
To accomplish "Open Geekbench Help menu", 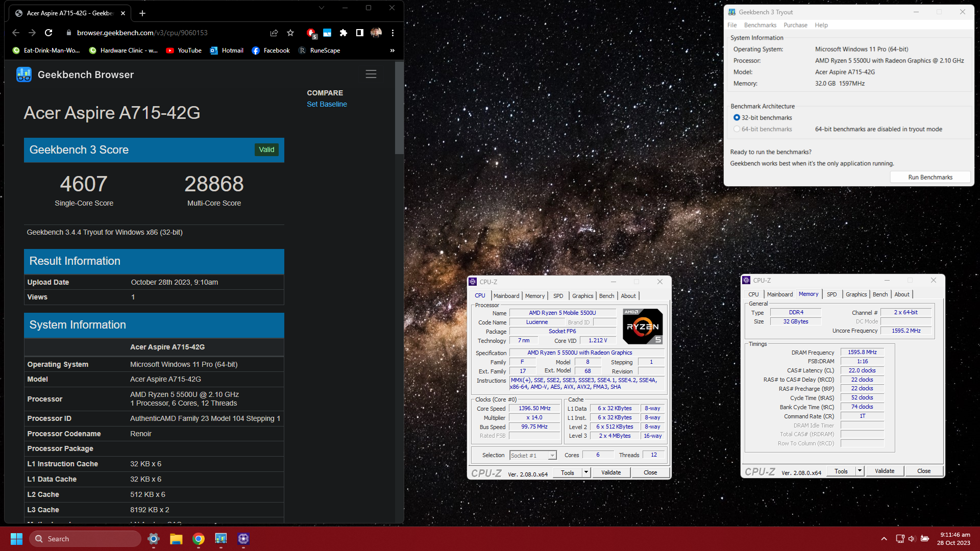I will (821, 25).
